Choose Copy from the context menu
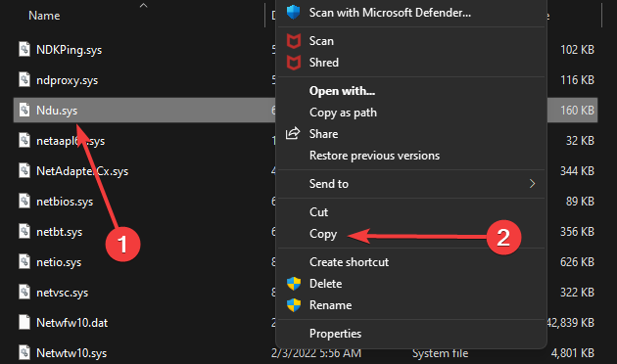617x364 pixels. coord(323,234)
